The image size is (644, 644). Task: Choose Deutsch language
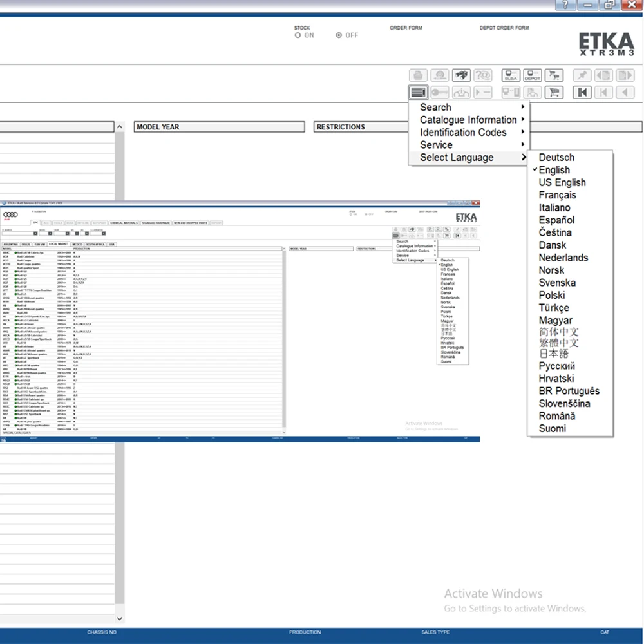point(556,158)
